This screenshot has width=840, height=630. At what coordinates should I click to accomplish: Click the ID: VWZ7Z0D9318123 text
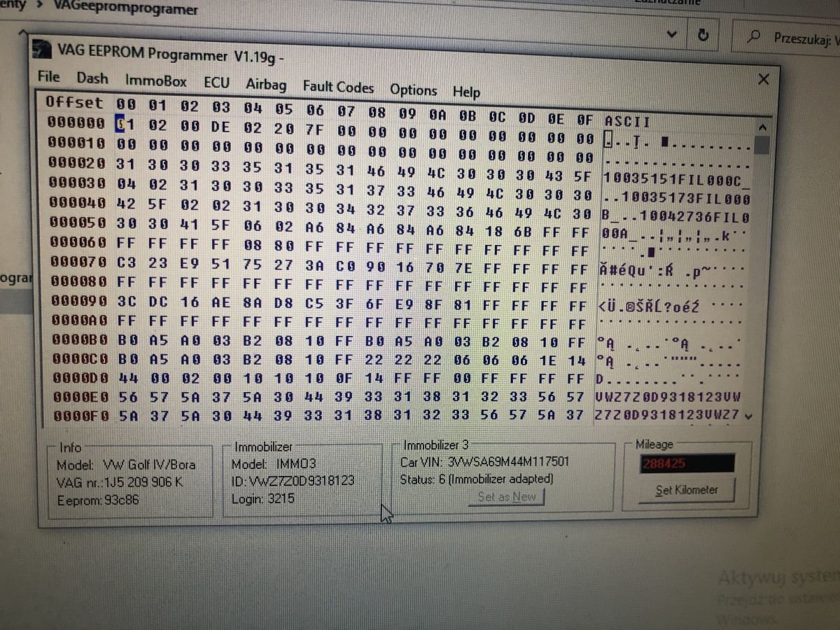[x=293, y=481]
